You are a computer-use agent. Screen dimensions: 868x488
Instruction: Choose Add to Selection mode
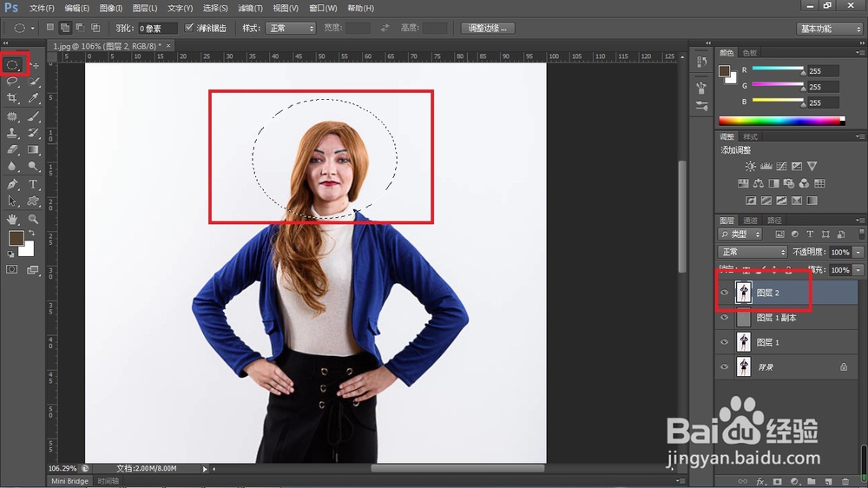[65, 27]
